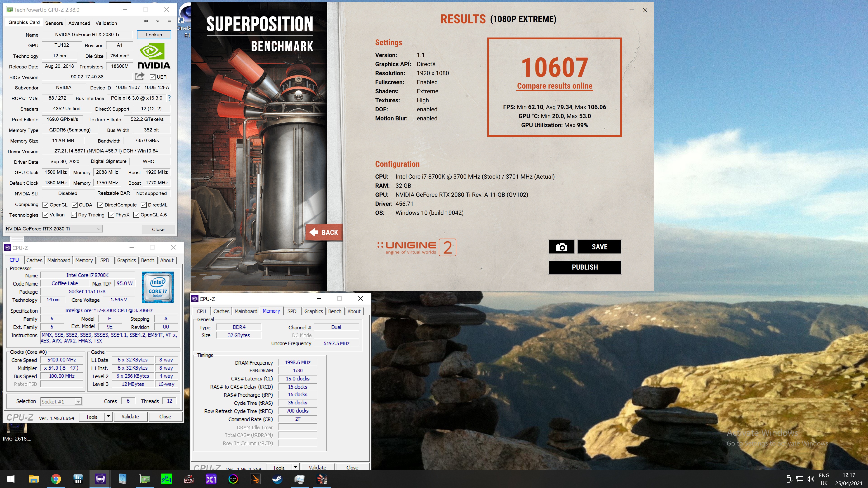The width and height of the screenshot is (868, 488).
Task: Click the Lookup button in GPU-Z
Action: click(x=154, y=35)
